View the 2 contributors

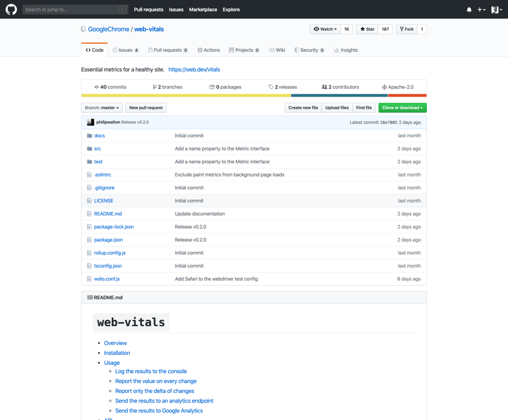coord(340,87)
